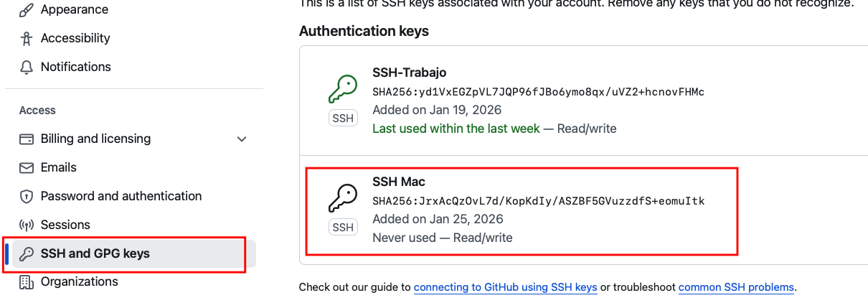This screenshot has width=868, height=303.
Task: Select Sessions in the sidebar
Action: pos(65,225)
